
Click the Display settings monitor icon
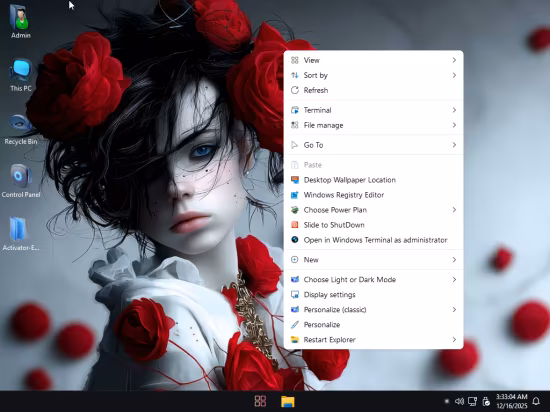coord(295,295)
